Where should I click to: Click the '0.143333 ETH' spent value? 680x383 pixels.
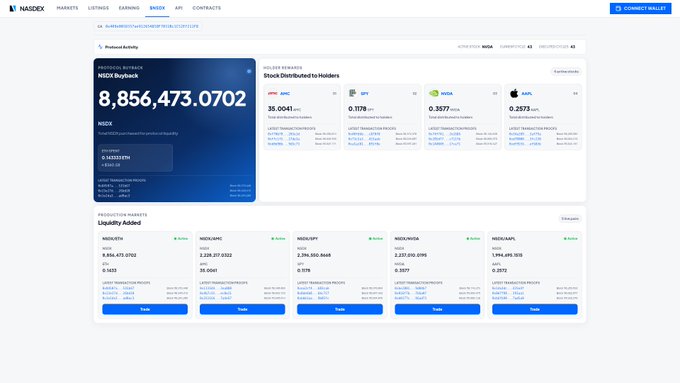pos(116,157)
